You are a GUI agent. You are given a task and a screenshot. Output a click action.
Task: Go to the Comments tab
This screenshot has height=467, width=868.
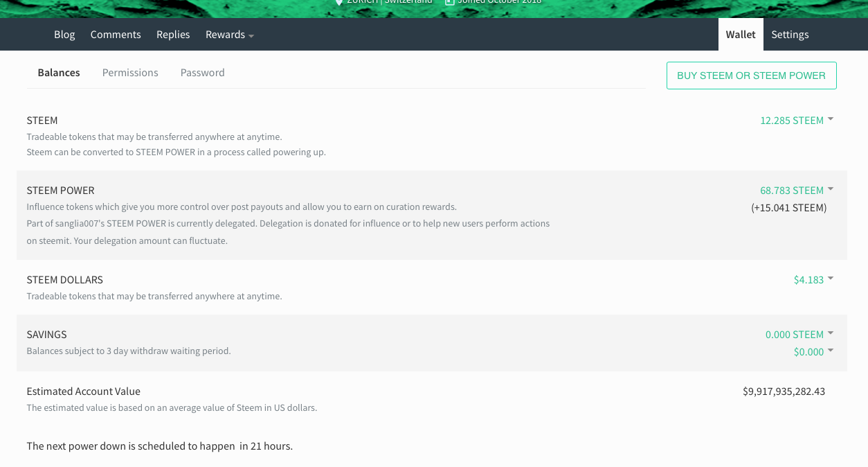(x=116, y=35)
